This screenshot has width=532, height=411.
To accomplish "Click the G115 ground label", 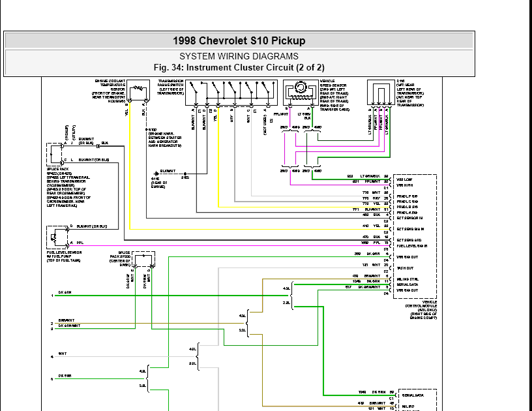I will (159, 183).
